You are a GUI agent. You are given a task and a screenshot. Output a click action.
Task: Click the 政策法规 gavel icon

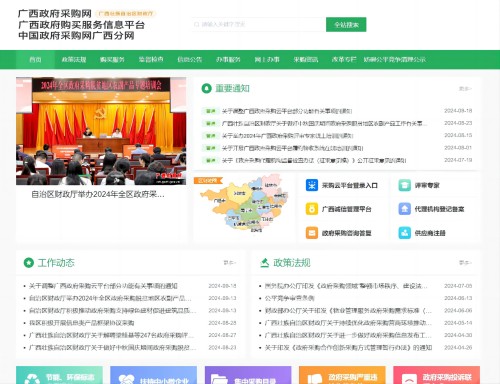point(264,263)
